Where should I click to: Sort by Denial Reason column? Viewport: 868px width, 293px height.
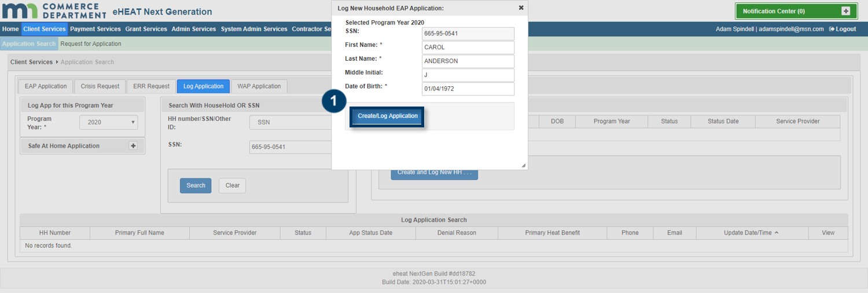point(457,233)
